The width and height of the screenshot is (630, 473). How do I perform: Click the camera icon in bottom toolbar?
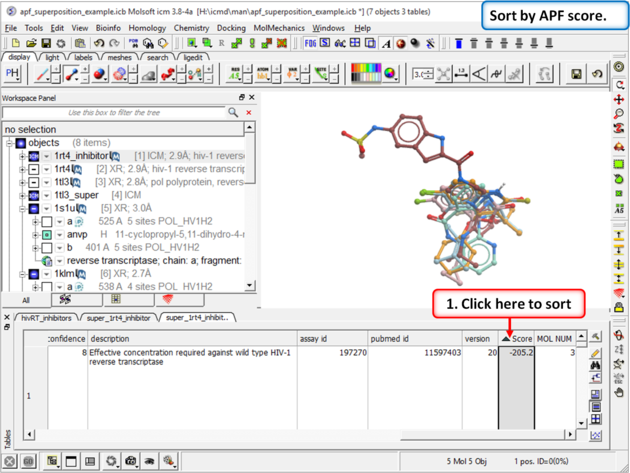tap(131, 462)
